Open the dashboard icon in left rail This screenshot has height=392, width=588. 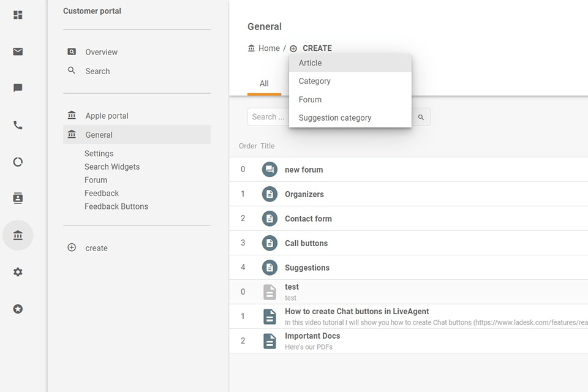(x=18, y=15)
